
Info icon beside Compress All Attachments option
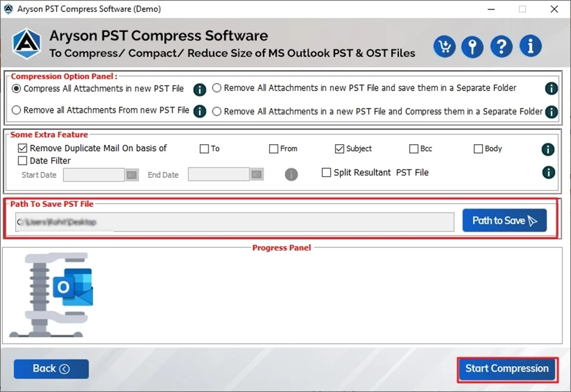(x=200, y=89)
